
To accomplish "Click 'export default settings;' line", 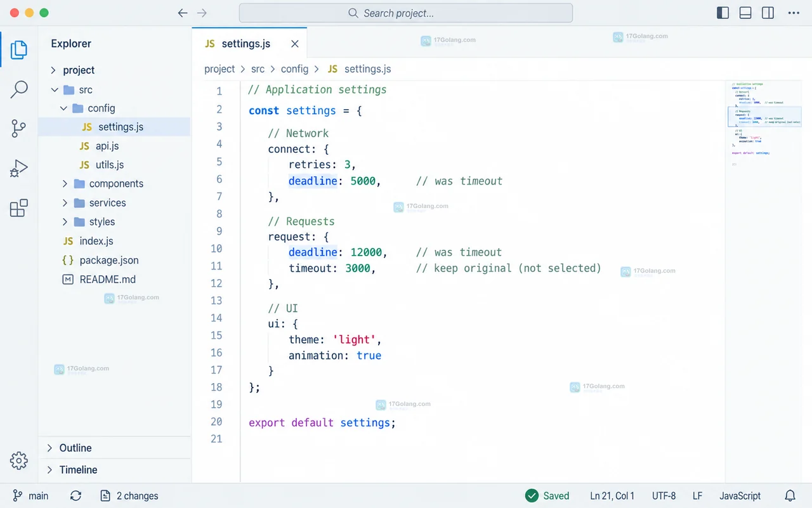I will (322, 422).
